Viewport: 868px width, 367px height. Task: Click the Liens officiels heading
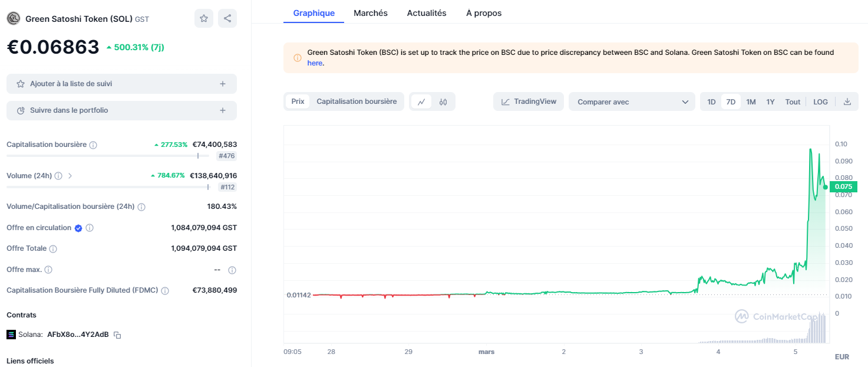pos(30,361)
